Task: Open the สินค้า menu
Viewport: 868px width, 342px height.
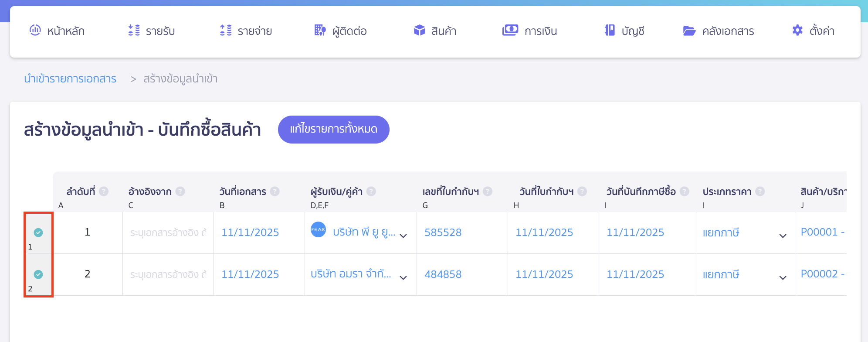Action: pos(435,31)
